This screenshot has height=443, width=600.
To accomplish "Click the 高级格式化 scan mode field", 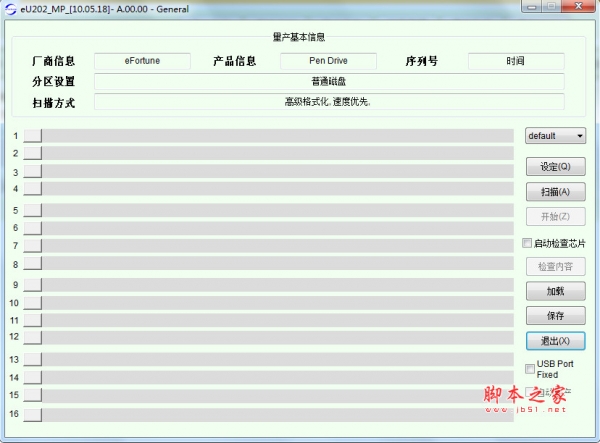I will (329, 101).
